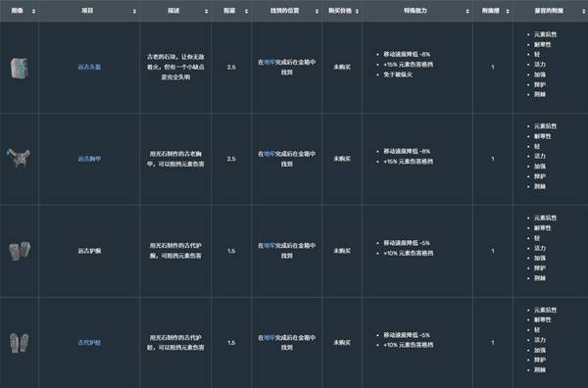
Task: Open 地牢 link in helmet row
Action: point(269,63)
